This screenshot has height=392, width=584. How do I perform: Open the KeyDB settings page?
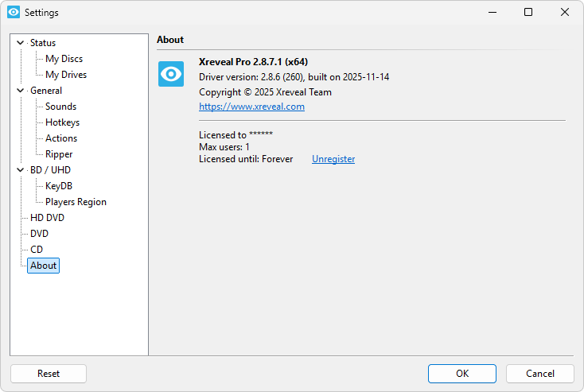[x=59, y=186]
